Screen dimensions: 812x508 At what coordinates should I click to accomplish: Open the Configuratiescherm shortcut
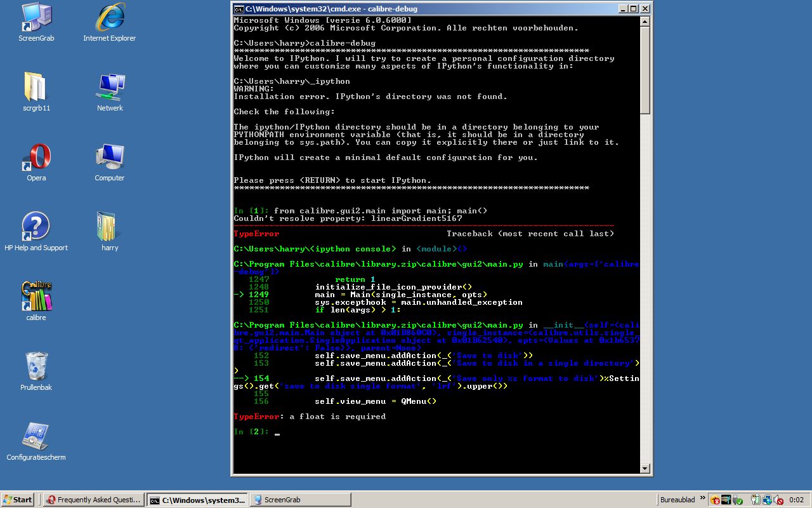36,442
